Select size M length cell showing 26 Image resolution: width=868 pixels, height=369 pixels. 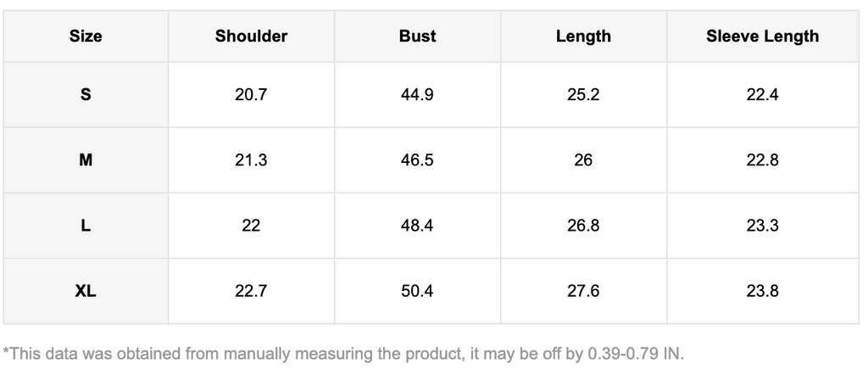coord(583,159)
